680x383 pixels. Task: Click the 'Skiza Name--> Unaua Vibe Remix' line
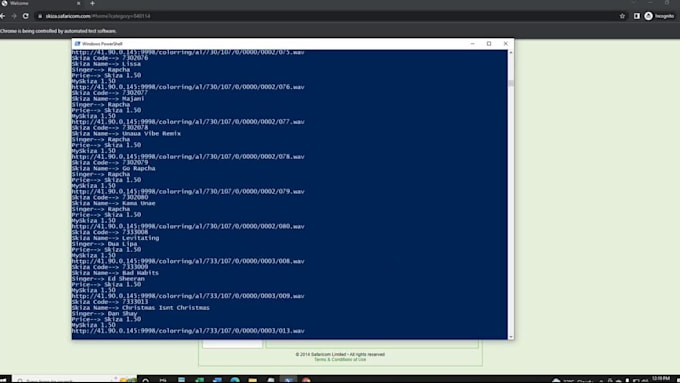(126, 134)
